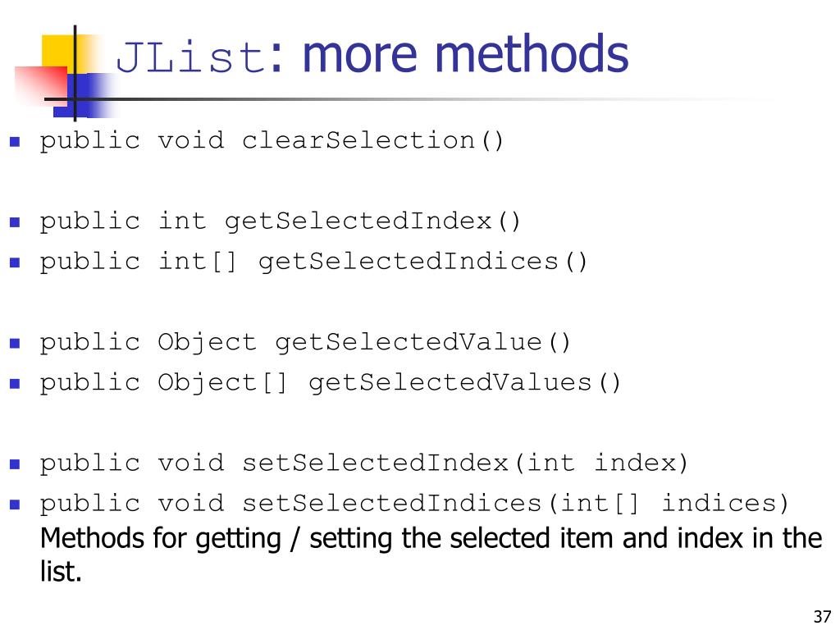This screenshot has width=840, height=630.
Task: Select the setSelectedIndices(int[] indices) line
Action: 414,504
